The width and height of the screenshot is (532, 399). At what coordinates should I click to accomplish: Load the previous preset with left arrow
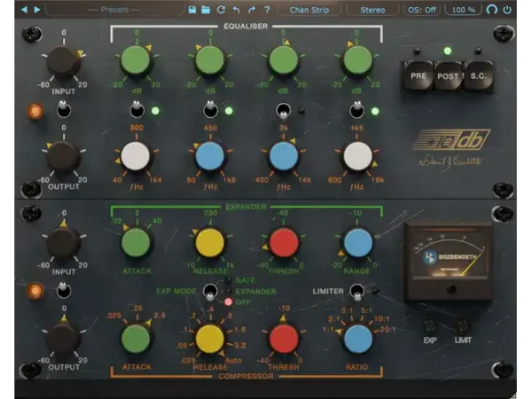(24, 10)
